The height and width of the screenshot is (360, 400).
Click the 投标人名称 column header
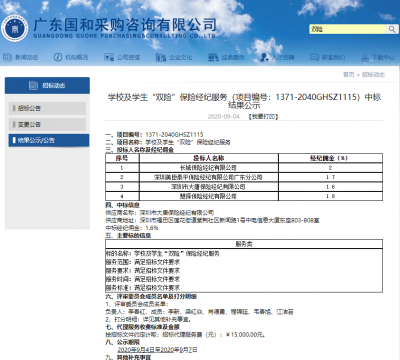coord(208,158)
